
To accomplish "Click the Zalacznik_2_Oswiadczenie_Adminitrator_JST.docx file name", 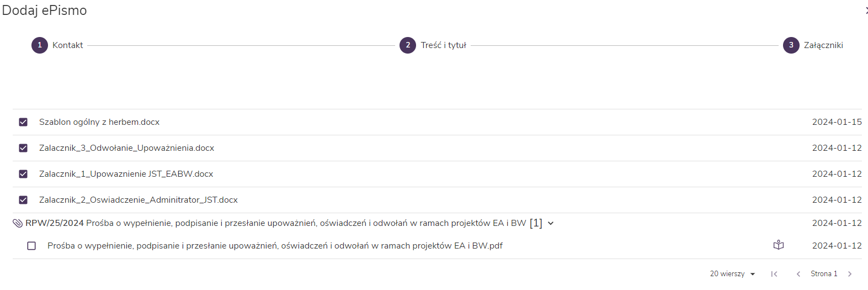I will tap(139, 200).
